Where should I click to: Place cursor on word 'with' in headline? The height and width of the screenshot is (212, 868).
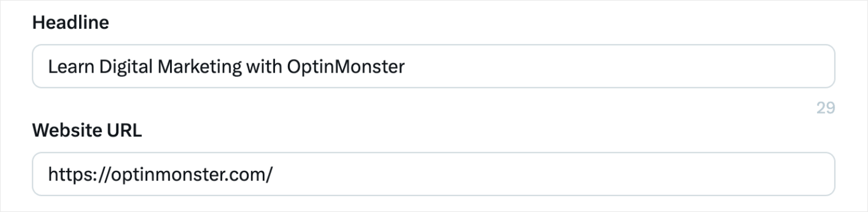point(264,67)
